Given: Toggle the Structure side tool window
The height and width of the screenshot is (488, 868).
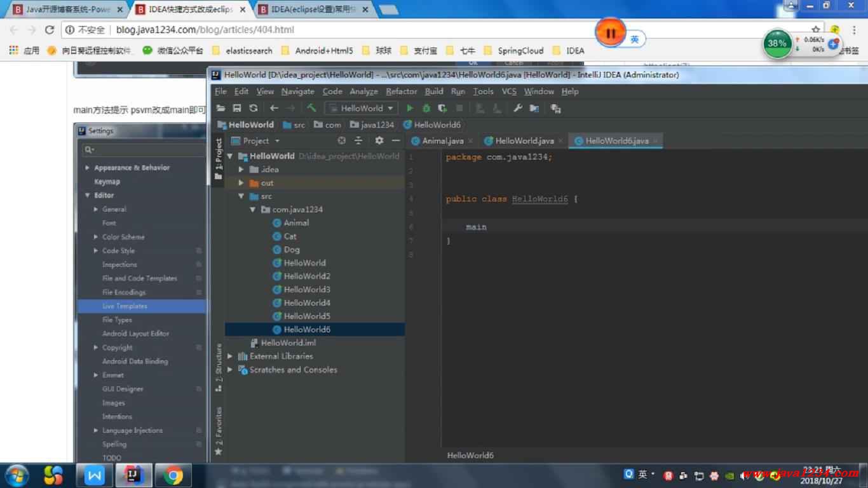Looking at the screenshot, I should point(219,367).
